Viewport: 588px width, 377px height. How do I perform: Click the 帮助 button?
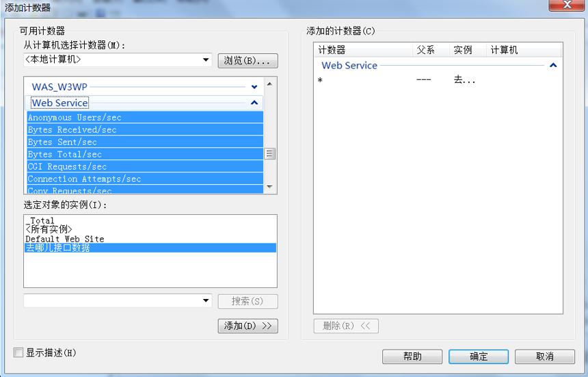[412, 356]
